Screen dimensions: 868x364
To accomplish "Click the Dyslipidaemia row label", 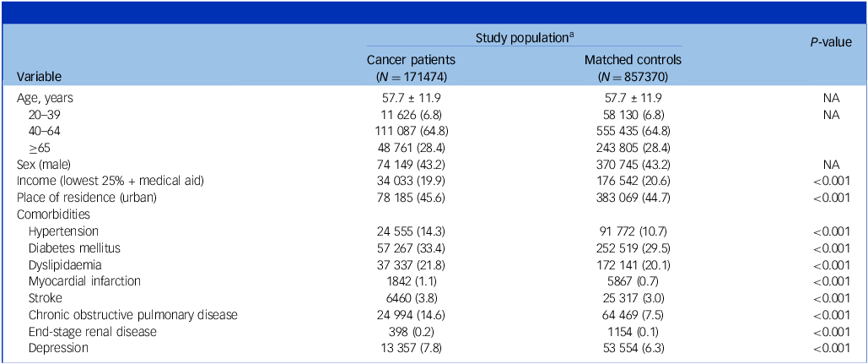I will 65,263.
